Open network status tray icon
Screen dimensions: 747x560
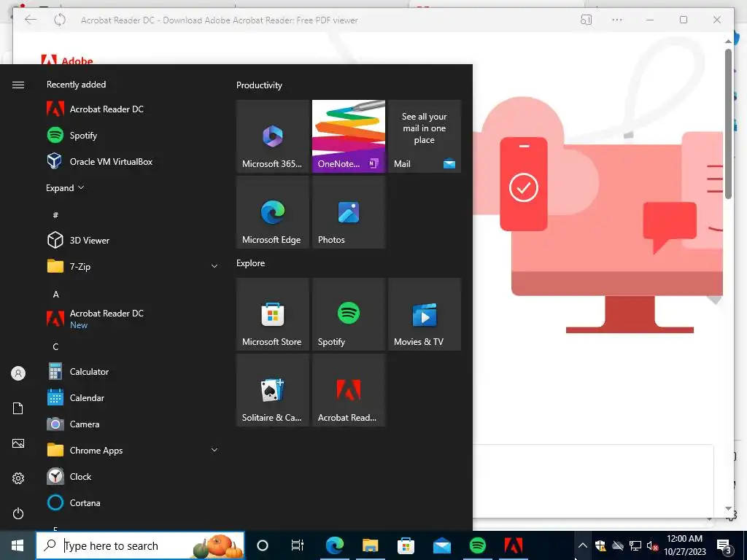coord(635,545)
